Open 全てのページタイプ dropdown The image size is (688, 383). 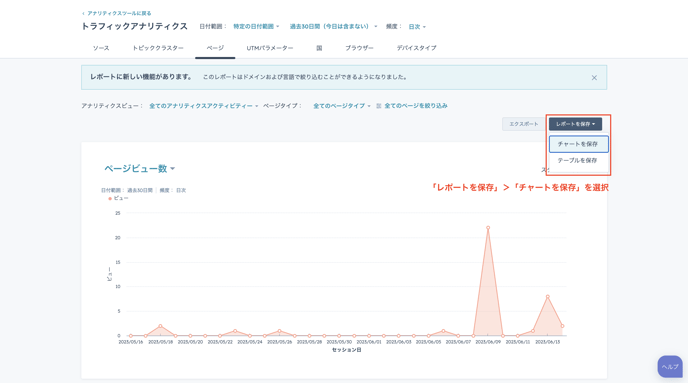342,106
